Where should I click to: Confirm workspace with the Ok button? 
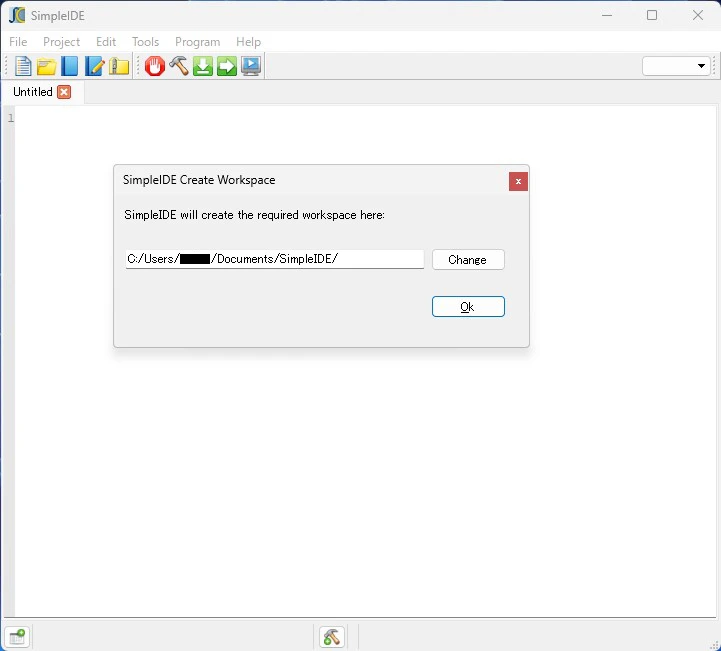pyautogui.click(x=468, y=307)
